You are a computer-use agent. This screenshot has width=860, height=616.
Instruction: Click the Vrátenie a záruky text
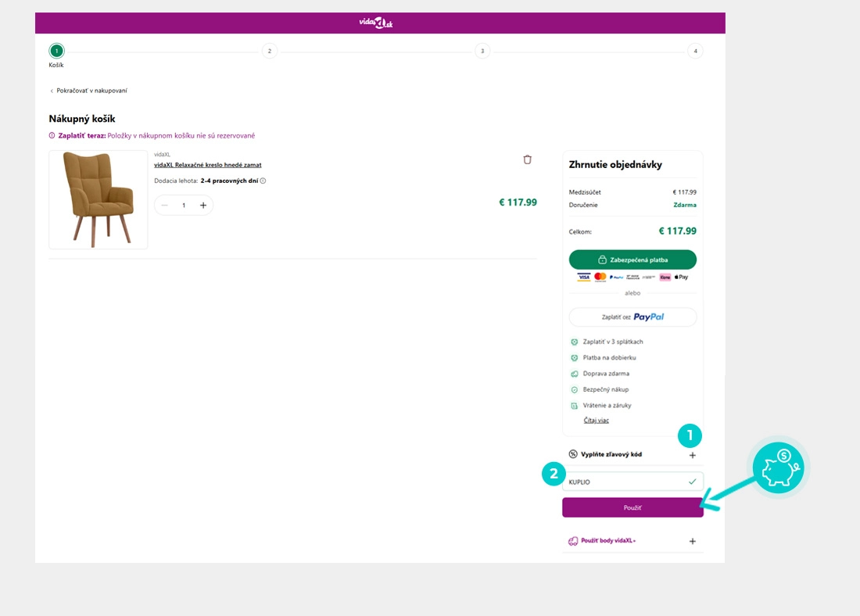coord(607,406)
